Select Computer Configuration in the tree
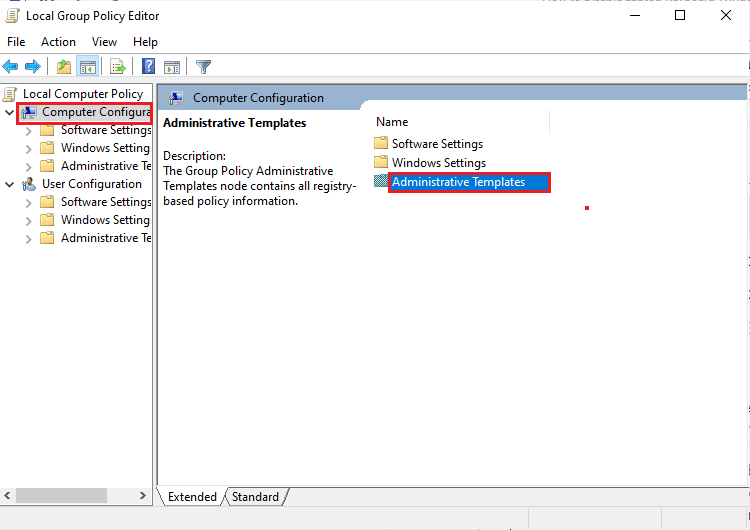 (x=96, y=112)
